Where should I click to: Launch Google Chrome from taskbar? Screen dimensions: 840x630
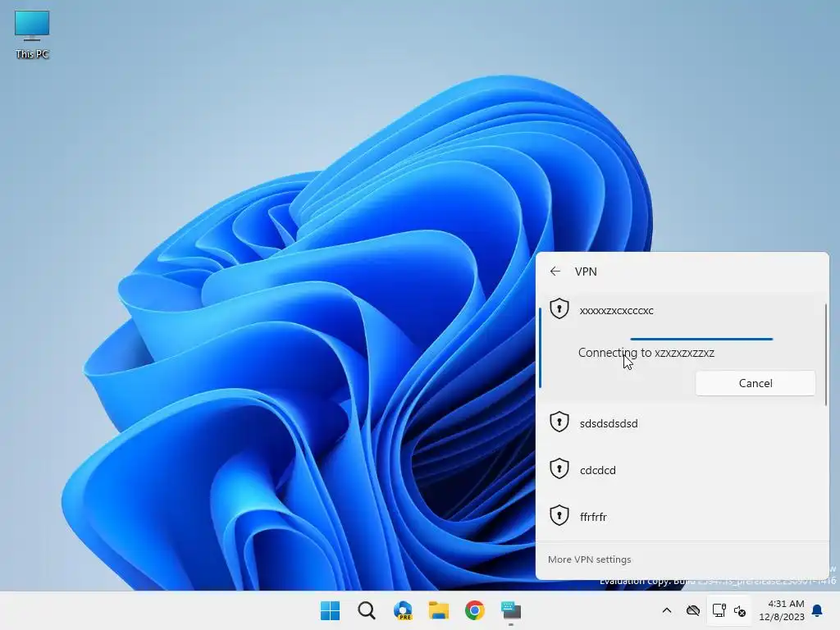click(475, 610)
